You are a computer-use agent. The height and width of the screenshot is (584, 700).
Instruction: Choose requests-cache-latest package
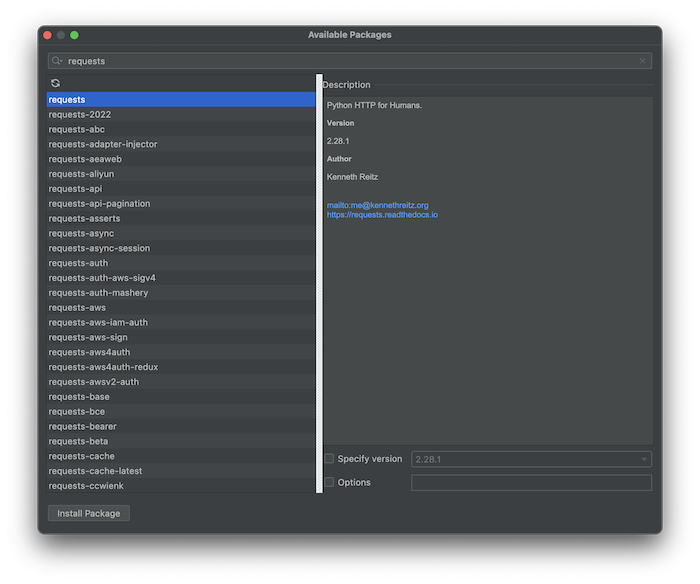click(x=181, y=471)
